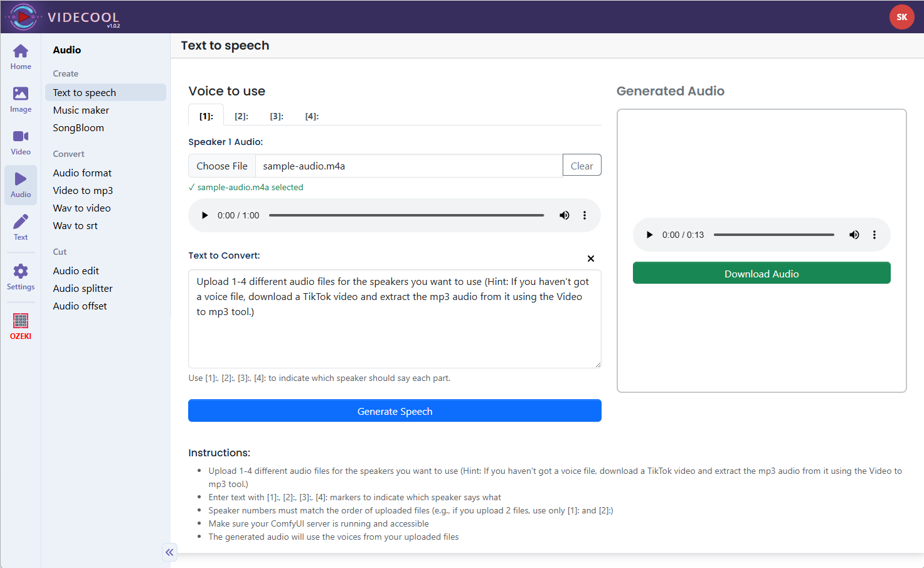
Task: Open the Image tools icon
Action: (x=21, y=99)
